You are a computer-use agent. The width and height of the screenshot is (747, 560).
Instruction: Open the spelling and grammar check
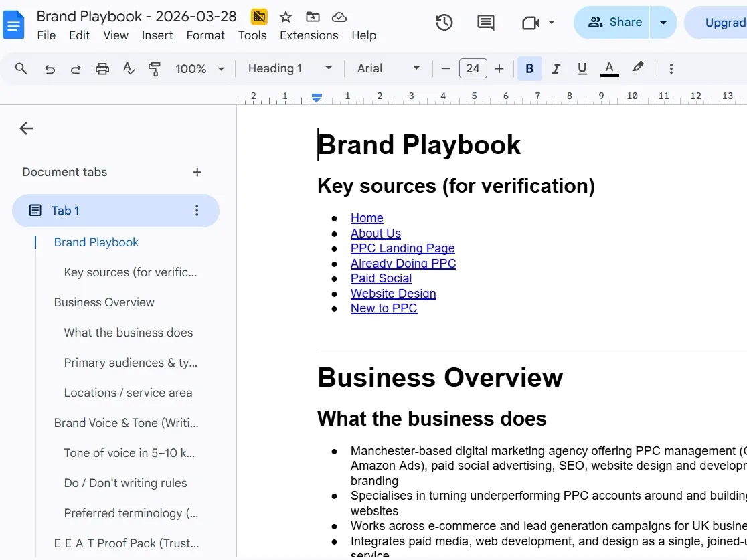point(129,68)
